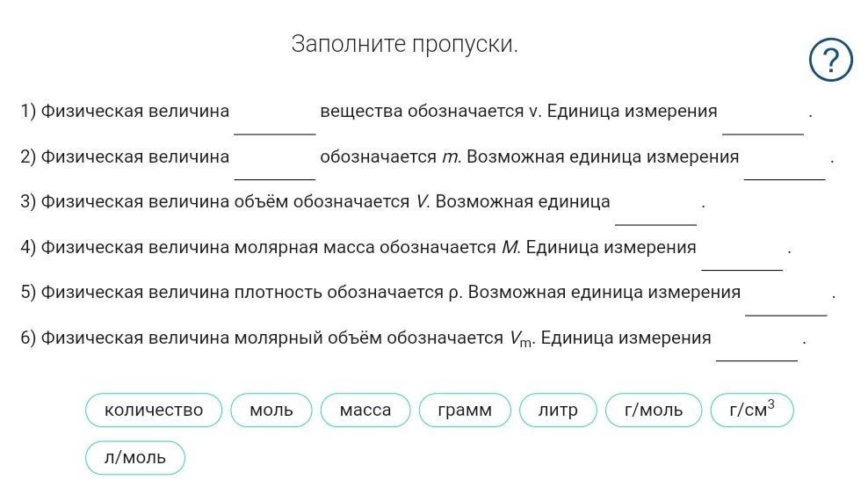Click the molar volume unit blank
868x487 pixels.
click(x=756, y=345)
